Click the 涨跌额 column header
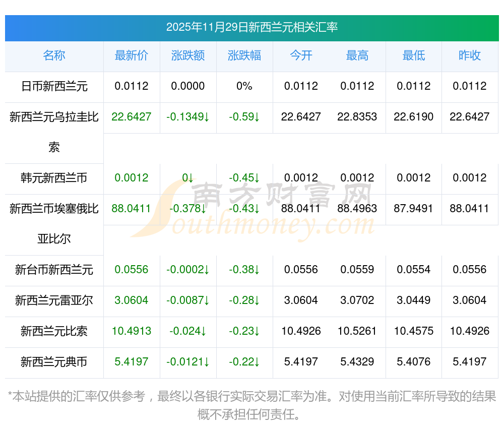Viewport: 504px width, 430px height. [187, 55]
